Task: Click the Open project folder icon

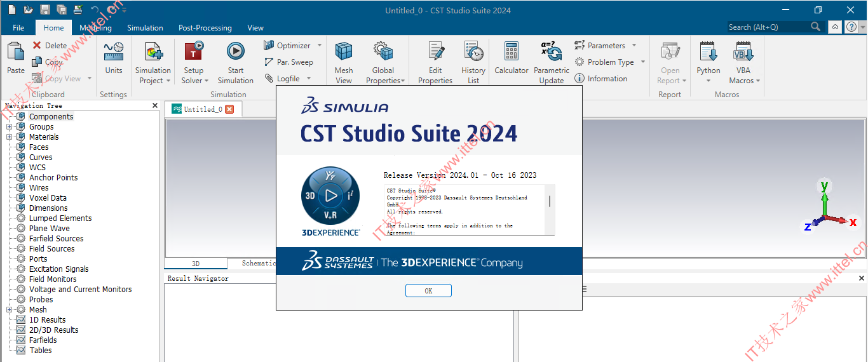Action: (x=29, y=10)
